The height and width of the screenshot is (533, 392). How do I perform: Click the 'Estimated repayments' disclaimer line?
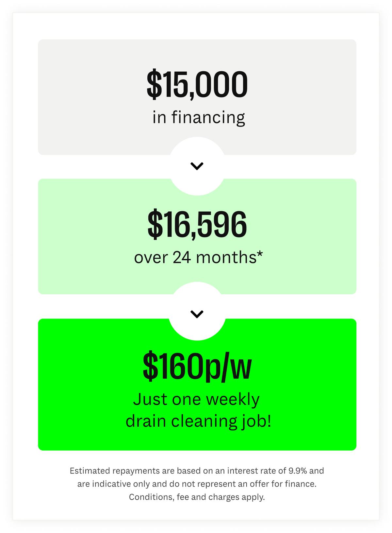click(197, 471)
